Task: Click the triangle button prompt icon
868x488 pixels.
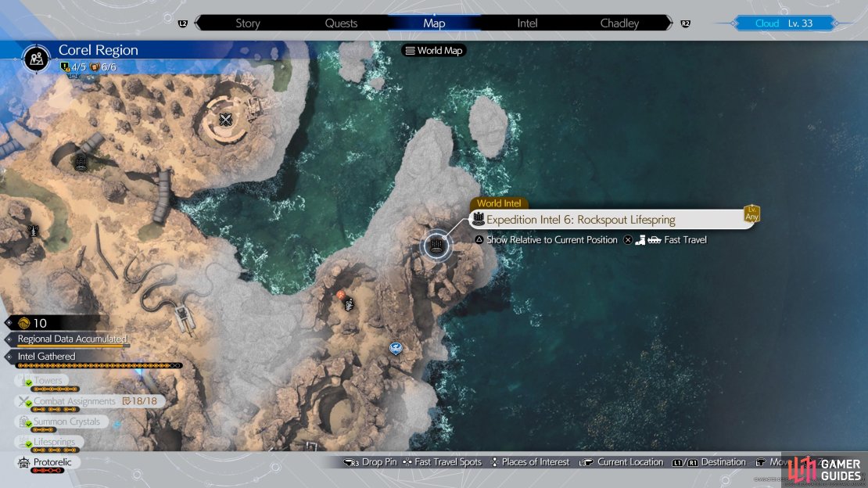Action: pos(479,240)
